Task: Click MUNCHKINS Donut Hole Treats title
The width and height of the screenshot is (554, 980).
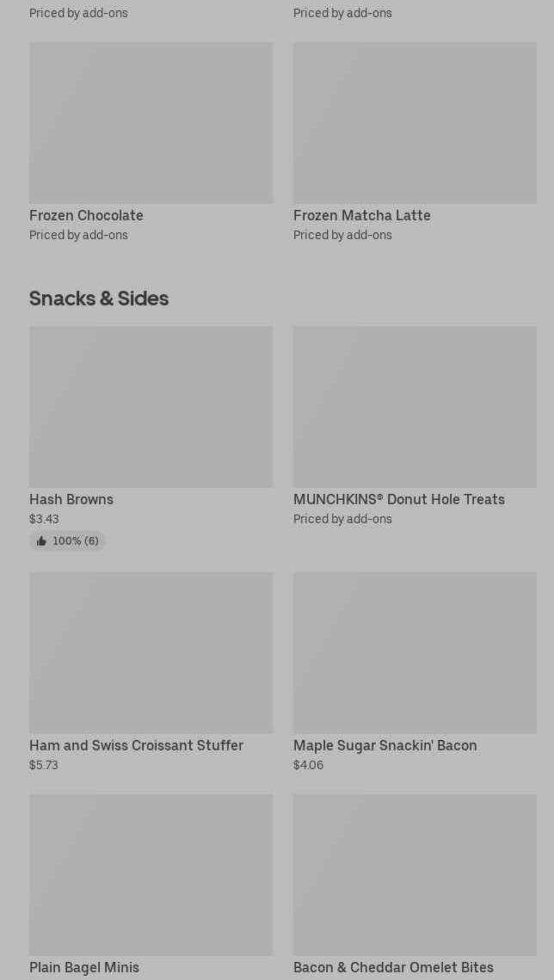Action: [x=398, y=499]
